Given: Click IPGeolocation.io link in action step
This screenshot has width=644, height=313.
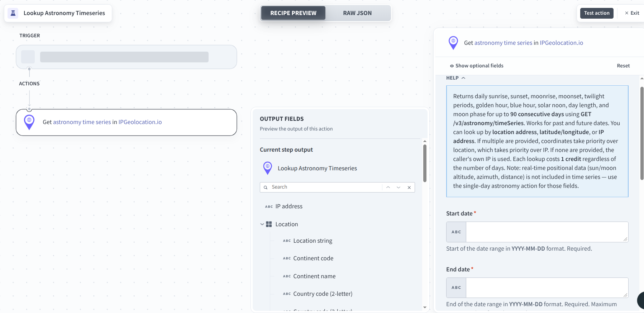Looking at the screenshot, I should point(140,122).
